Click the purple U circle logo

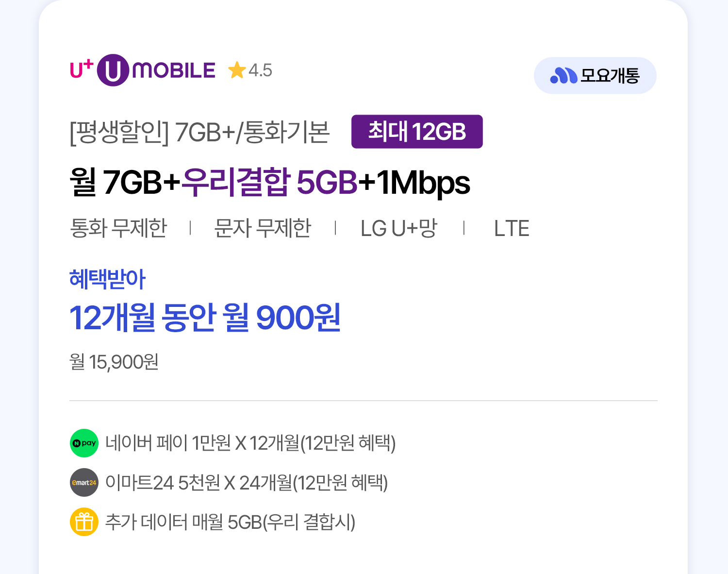tap(113, 70)
